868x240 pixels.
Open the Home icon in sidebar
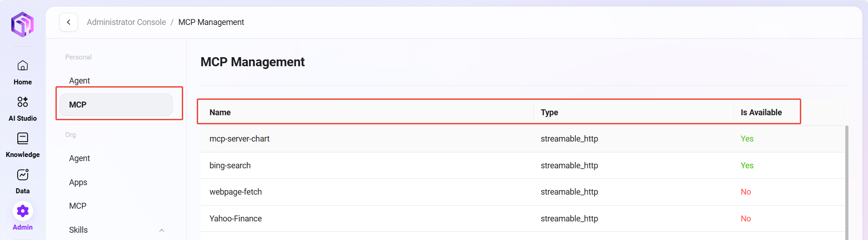point(22,66)
